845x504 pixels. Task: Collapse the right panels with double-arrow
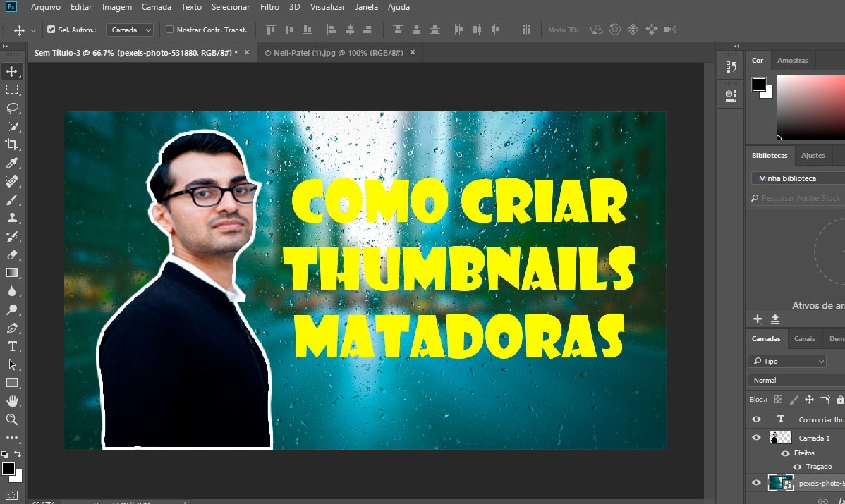coord(736,47)
